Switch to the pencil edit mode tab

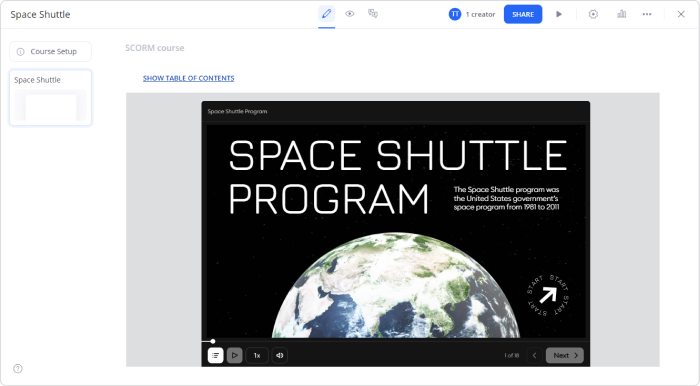pos(326,14)
